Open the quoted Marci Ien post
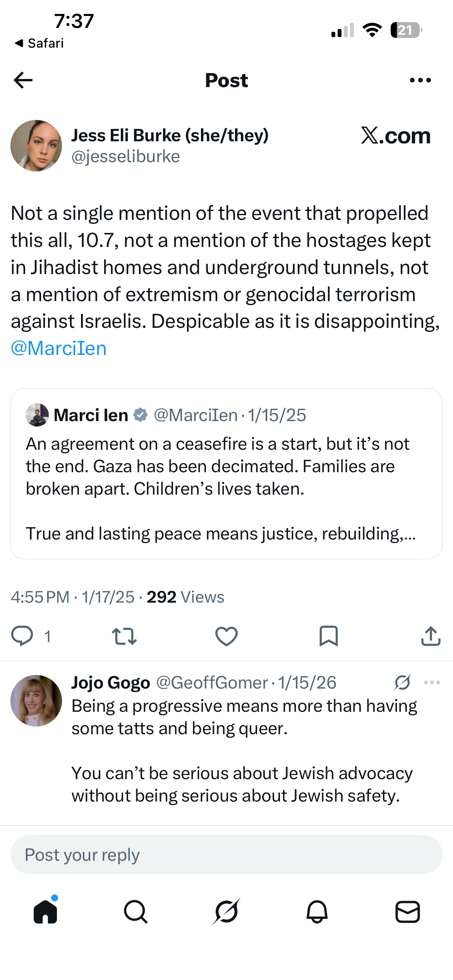Screen dimensions: 453x980 [226, 474]
